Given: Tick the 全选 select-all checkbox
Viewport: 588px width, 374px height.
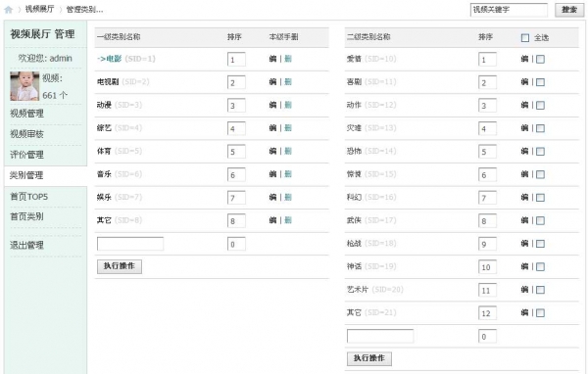Looking at the screenshot, I should coord(525,38).
